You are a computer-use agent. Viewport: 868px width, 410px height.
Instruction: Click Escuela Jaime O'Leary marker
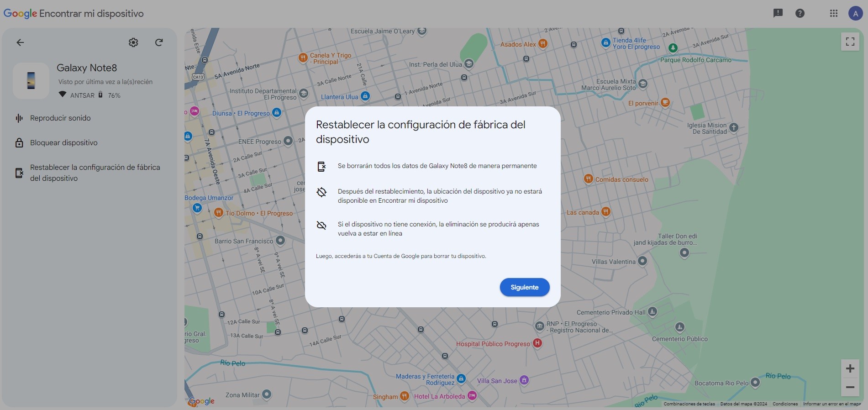[x=422, y=31]
